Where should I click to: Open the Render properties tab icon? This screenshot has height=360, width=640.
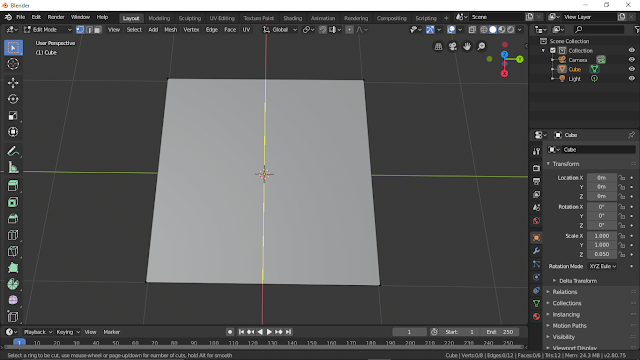coord(536,168)
